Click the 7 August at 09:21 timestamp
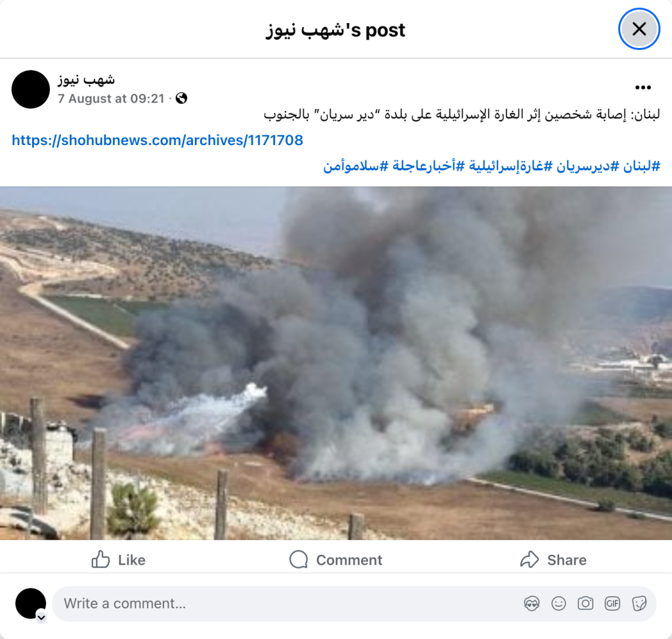The width and height of the screenshot is (672, 639). [111, 99]
